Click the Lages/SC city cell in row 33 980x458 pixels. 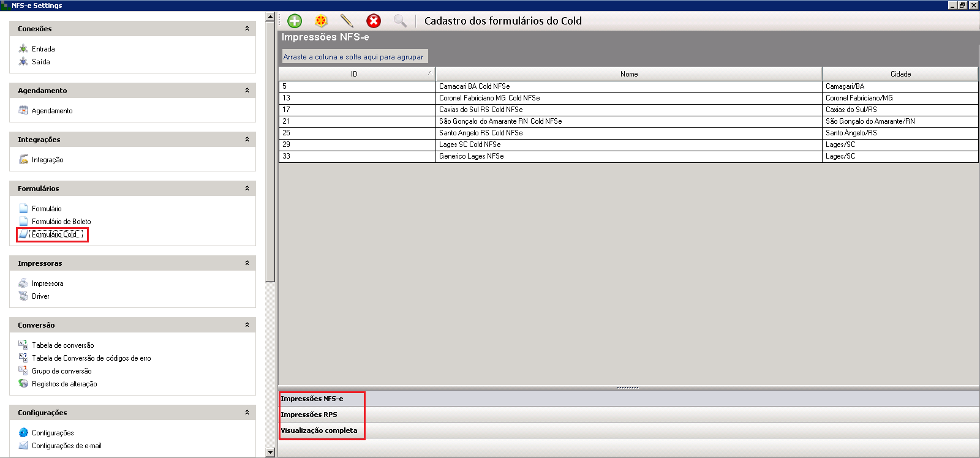click(x=900, y=156)
